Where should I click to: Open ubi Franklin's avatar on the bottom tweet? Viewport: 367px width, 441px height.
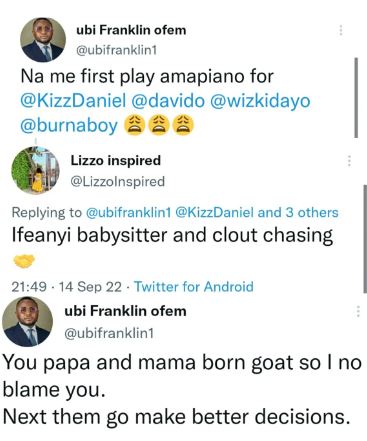27,322
